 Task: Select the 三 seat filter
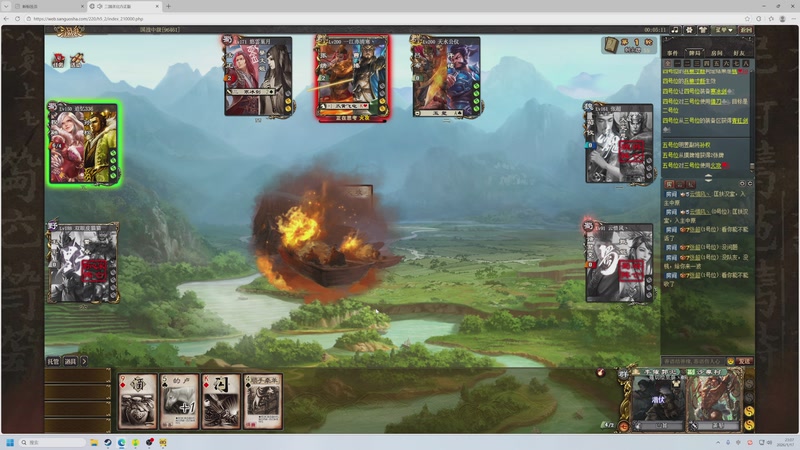697,63
